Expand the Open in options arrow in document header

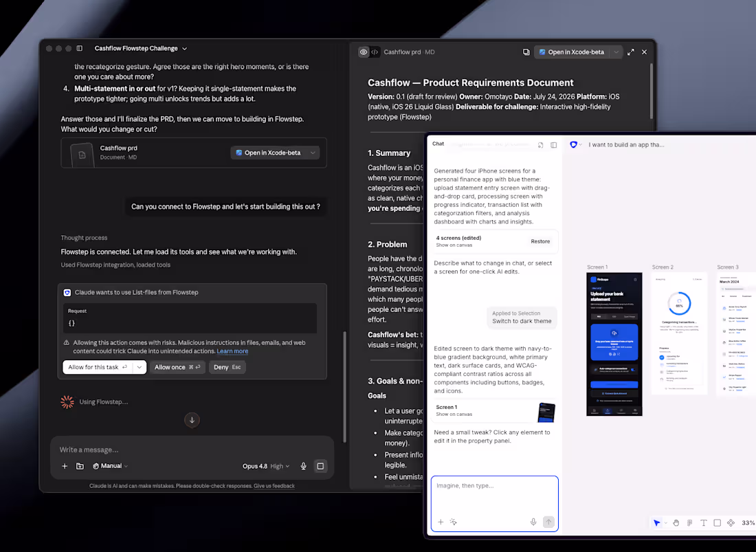pos(616,52)
